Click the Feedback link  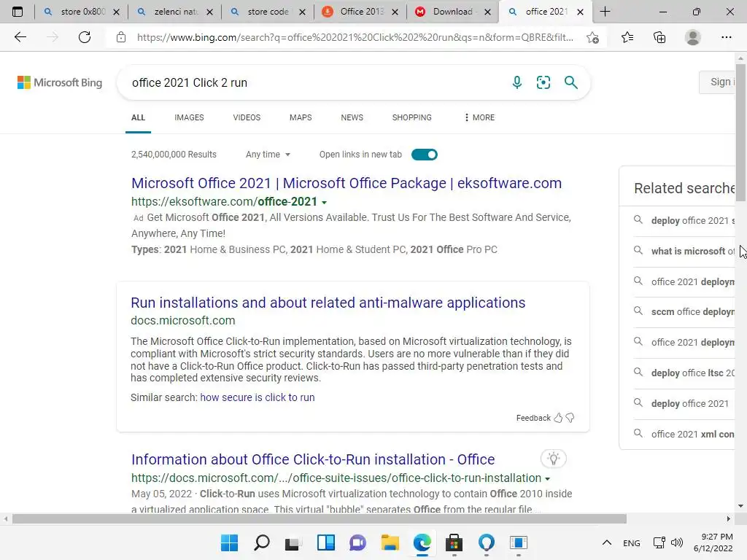point(533,418)
